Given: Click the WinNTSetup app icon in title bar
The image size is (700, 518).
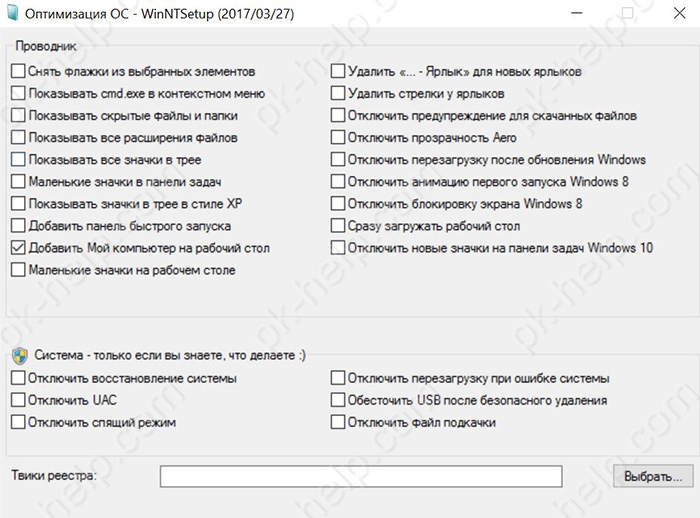Looking at the screenshot, I should [12, 13].
